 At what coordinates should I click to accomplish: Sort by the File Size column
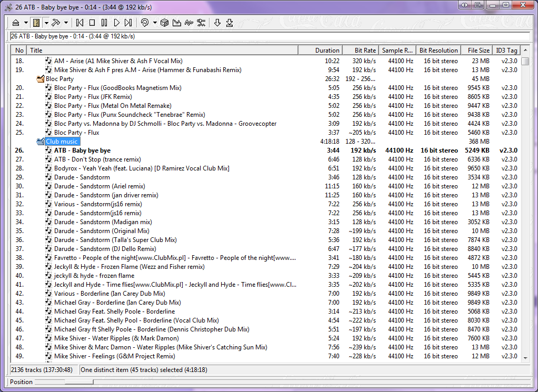pos(476,51)
